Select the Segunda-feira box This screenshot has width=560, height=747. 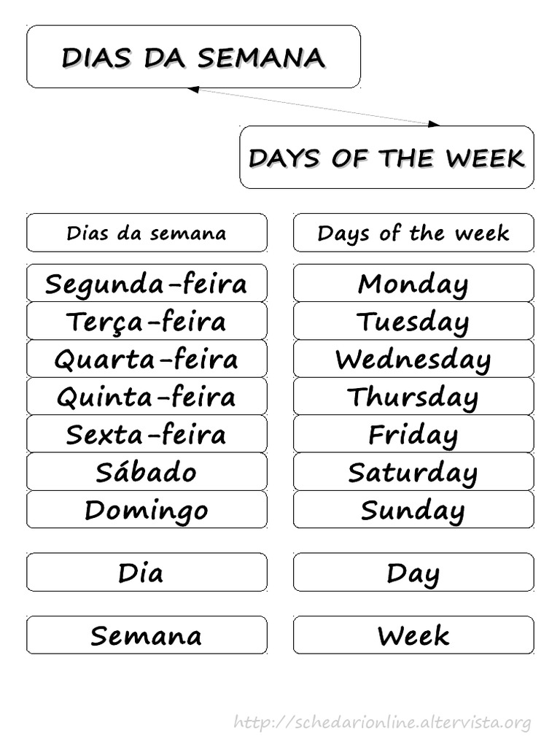(147, 283)
